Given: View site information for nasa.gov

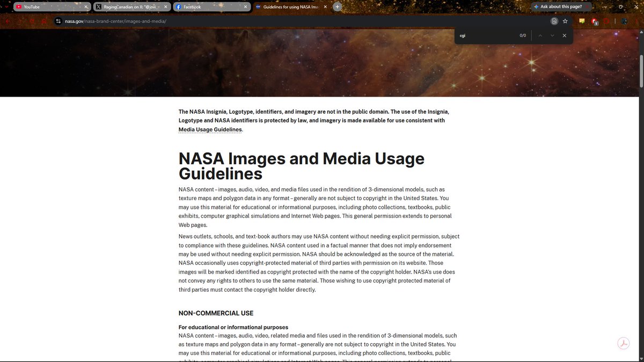Looking at the screenshot, I should [x=59, y=21].
